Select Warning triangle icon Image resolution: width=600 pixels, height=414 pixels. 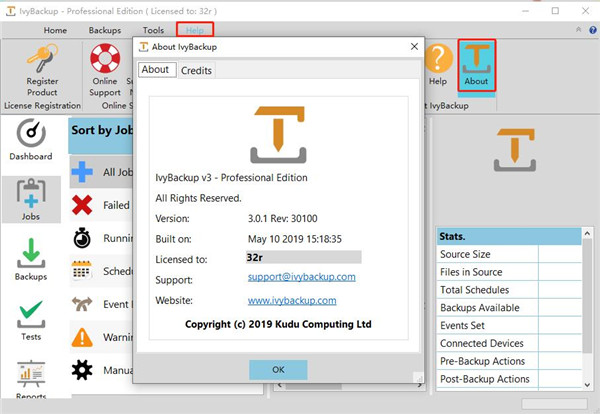82,337
